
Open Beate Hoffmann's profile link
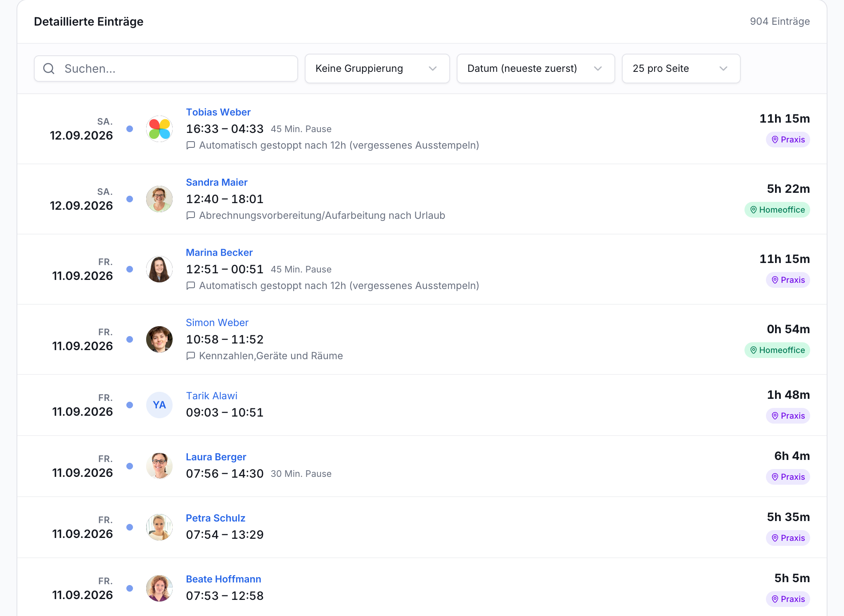point(223,579)
